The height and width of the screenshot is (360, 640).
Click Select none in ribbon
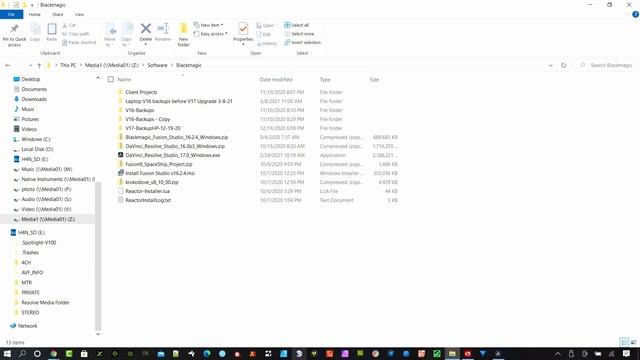(299, 34)
